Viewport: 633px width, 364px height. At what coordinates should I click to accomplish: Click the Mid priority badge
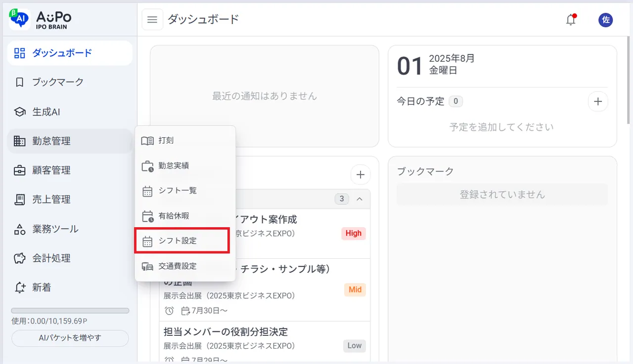coord(355,289)
